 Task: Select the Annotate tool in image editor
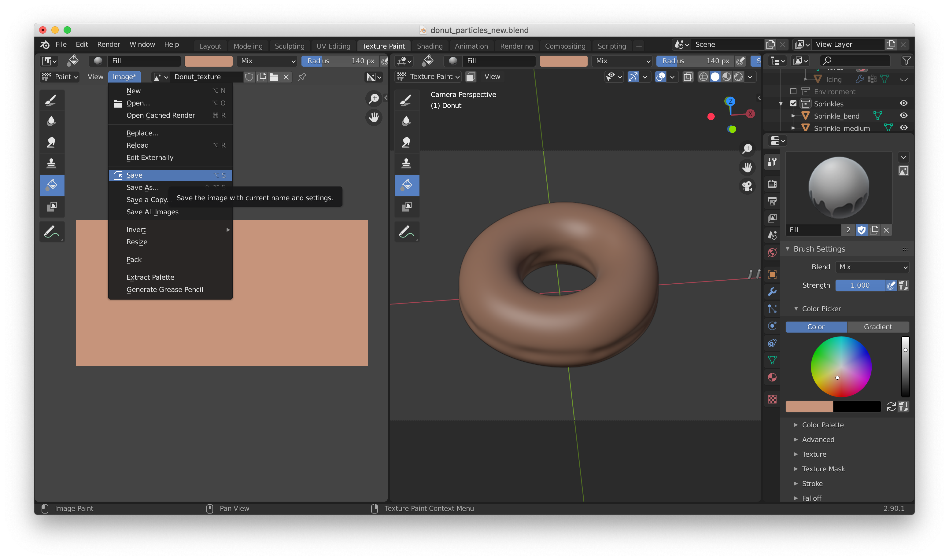52,231
